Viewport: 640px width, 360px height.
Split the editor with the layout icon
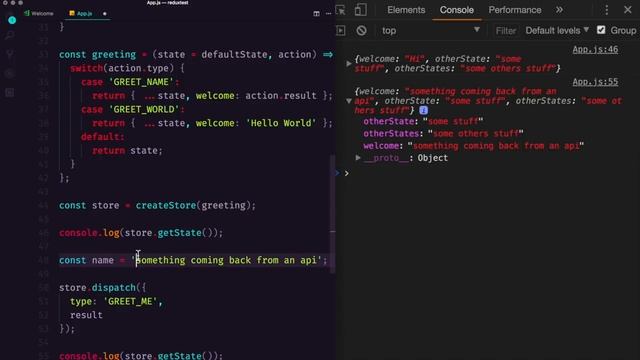(x=316, y=13)
